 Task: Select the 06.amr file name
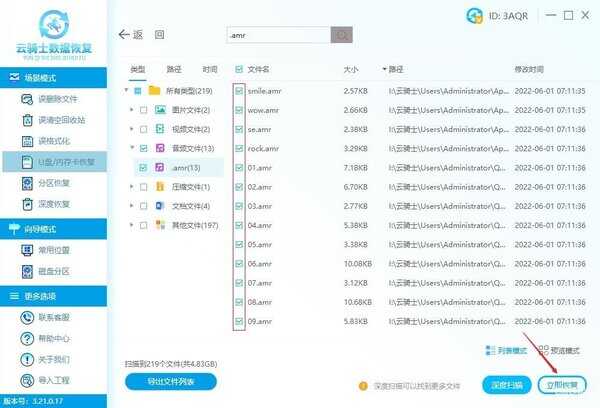pyautogui.click(x=259, y=264)
